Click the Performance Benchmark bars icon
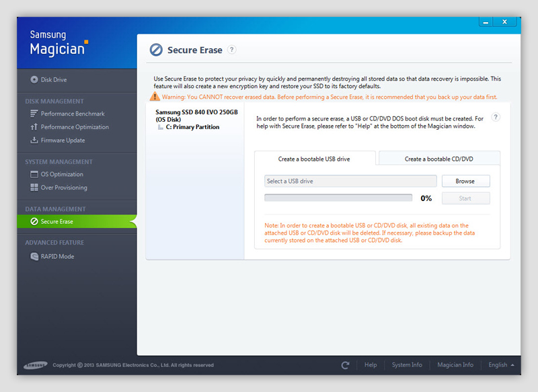538x392 pixels. (34, 114)
